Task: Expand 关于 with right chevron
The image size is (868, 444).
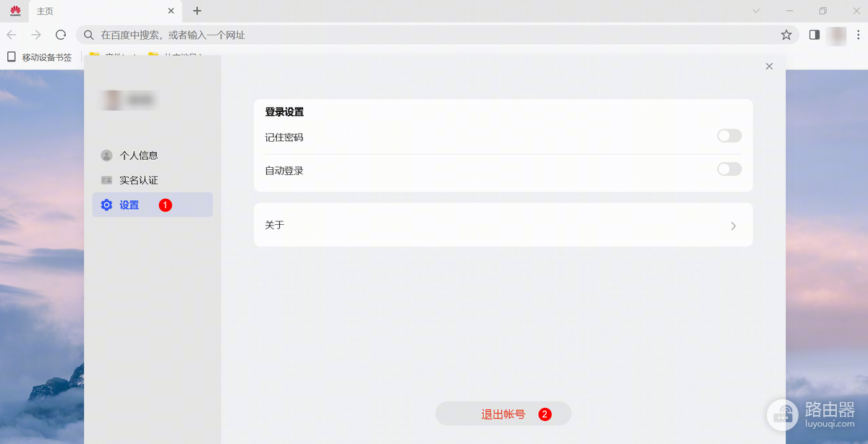Action: [733, 226]
